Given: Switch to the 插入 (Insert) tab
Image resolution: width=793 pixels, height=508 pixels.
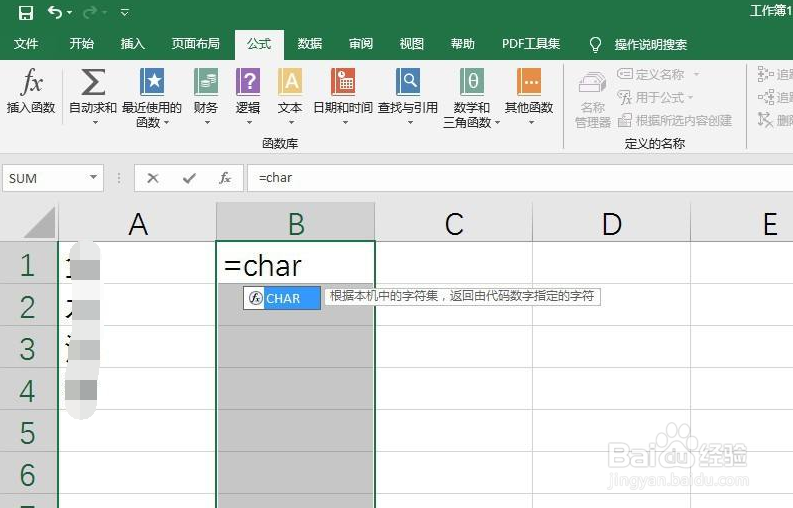Looking at the screenshot, I should coord(133,44).
